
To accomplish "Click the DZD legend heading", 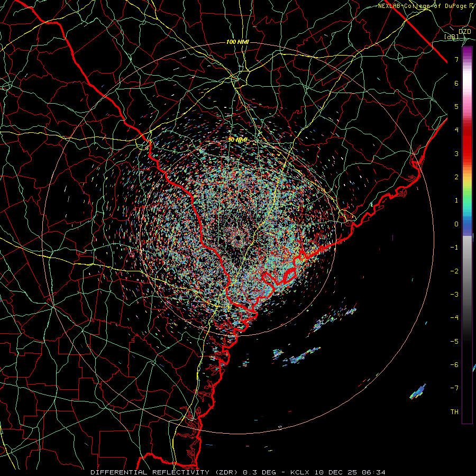I will [464, 32].
